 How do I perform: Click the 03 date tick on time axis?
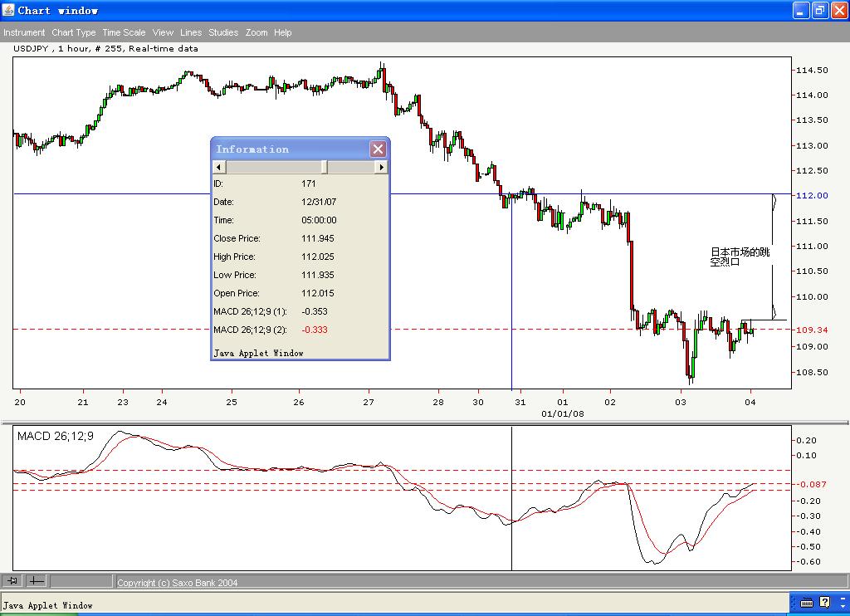coord(681,403)
